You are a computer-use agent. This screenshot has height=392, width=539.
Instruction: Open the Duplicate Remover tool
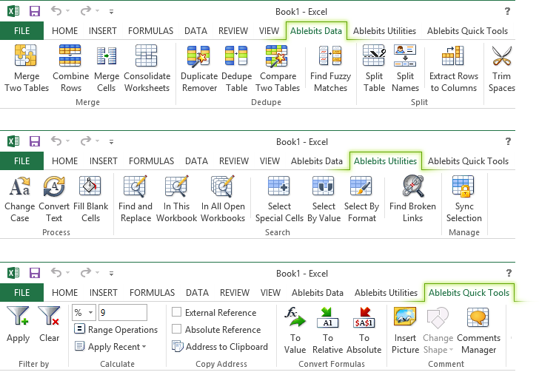click(199, 57)
